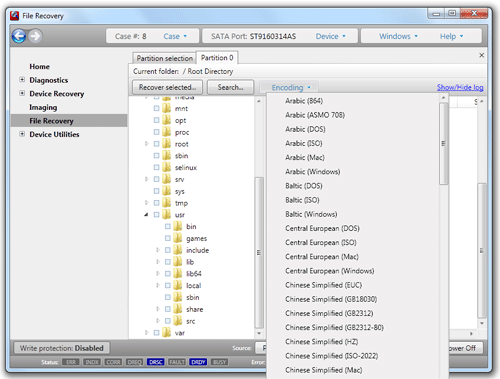Expand the Diagnostics sidebar node

(22, 80)
